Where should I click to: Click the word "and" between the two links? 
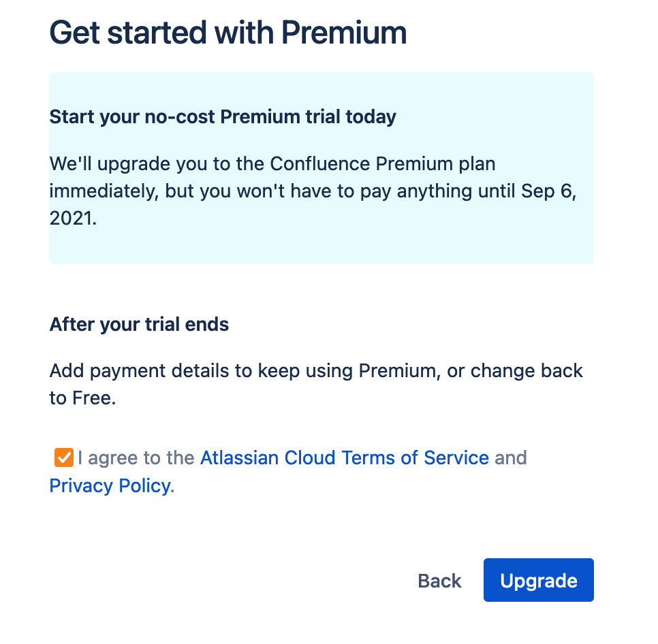510,457
